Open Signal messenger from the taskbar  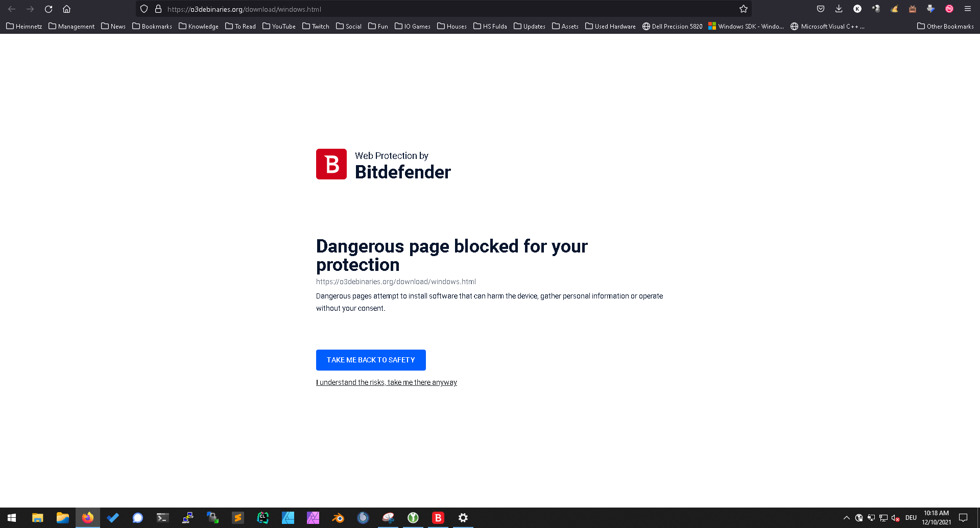point(138,517)
